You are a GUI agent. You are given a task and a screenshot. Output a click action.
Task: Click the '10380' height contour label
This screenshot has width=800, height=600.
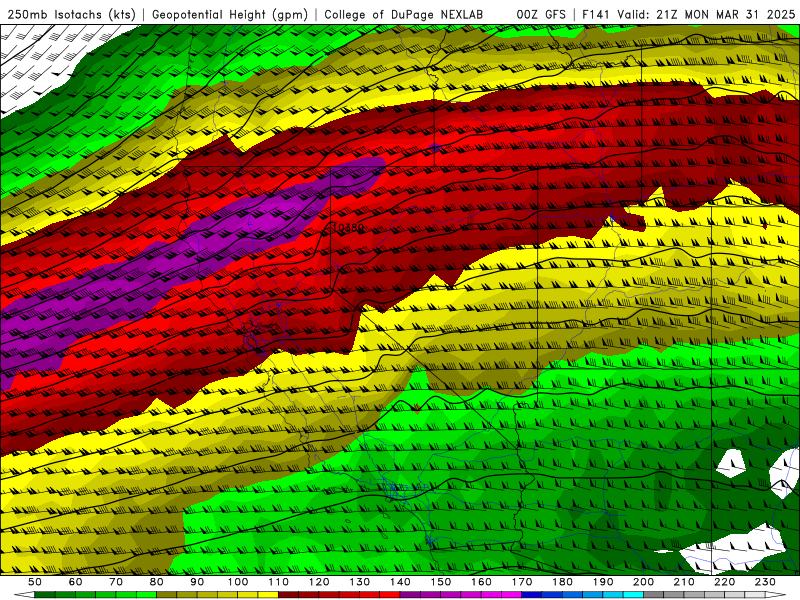[x=347, y=227]
